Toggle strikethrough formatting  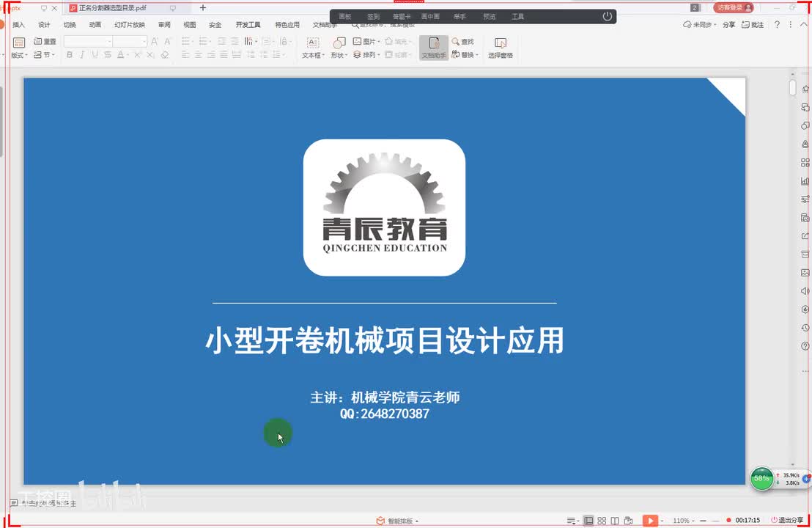[108, 54]
